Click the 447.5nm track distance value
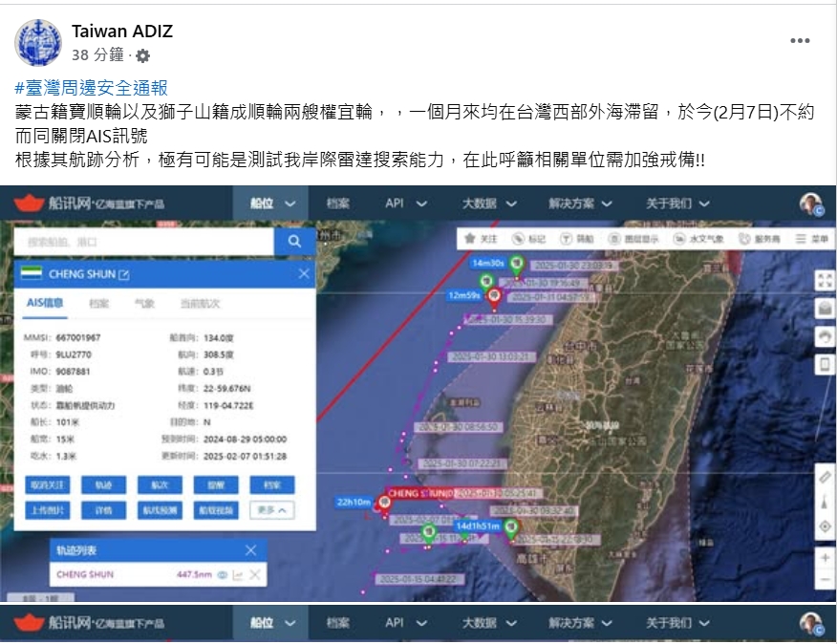 (194, 574)
